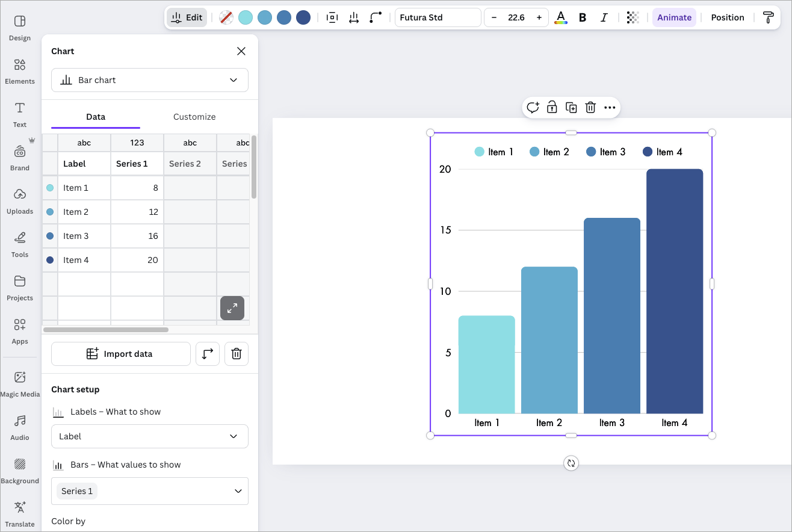Duplicate the chart using the floating toolbar

(x=571, y=107)
